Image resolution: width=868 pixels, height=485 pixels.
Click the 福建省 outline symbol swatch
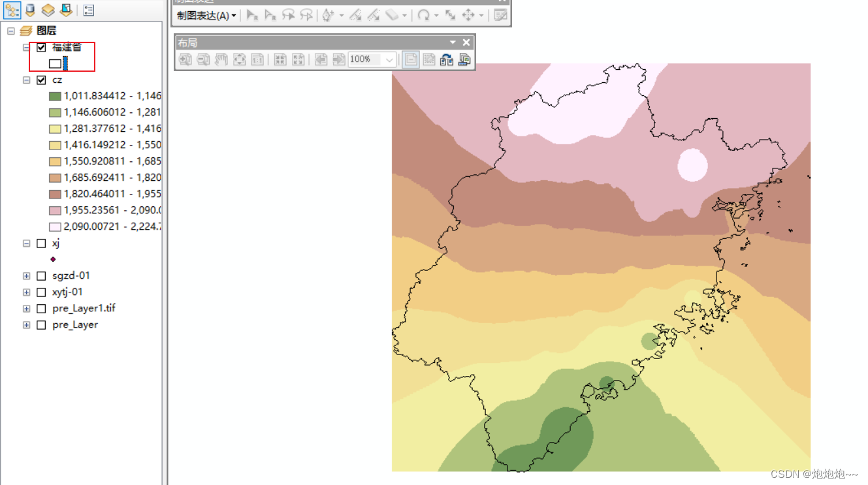coord(55,63)
